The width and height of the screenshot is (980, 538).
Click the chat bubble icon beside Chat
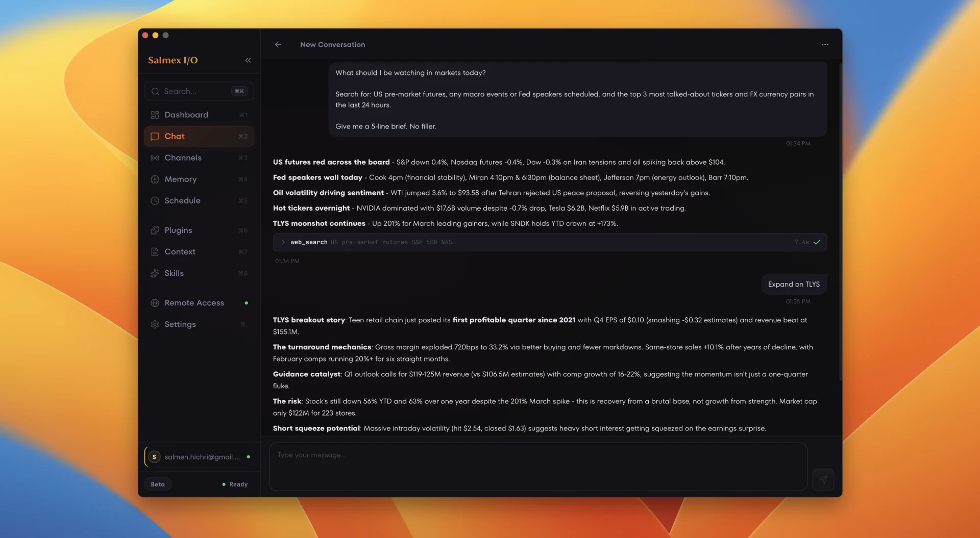[155, 136]
